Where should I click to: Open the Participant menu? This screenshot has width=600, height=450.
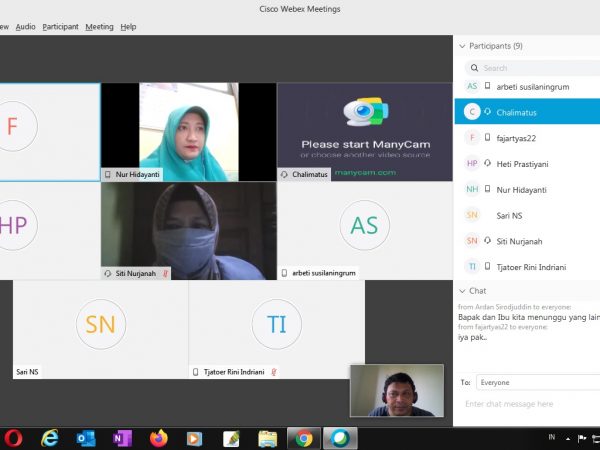pos(60,27)
